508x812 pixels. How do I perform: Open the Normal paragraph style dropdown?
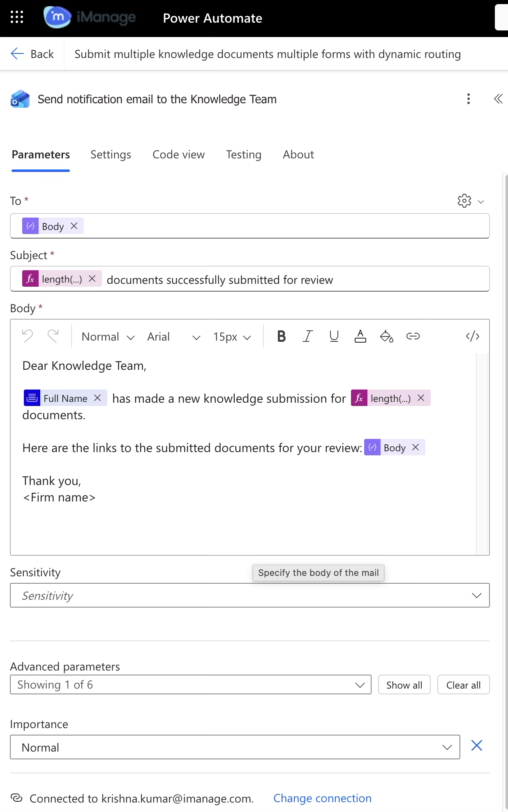click(x=108, y=336)
